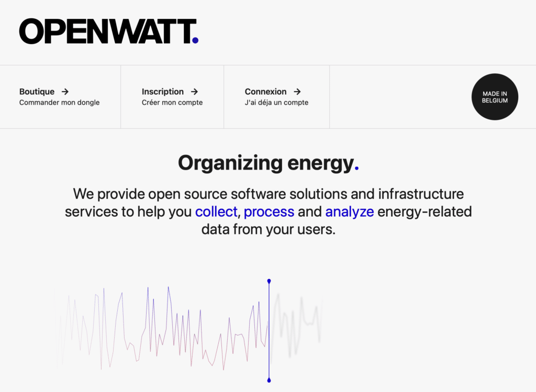Click the top handle of the chart divider
Viewport: 536px width, 392px height.
tap(269, 282)
